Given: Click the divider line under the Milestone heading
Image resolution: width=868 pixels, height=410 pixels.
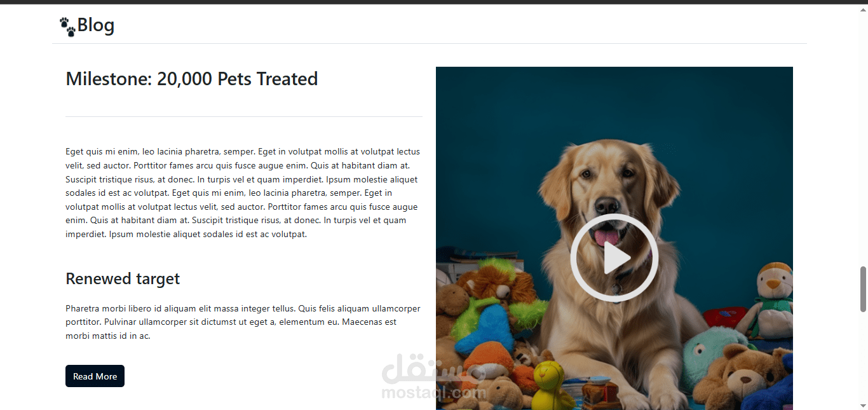Looking at the screenshot, I should [244, 116].
